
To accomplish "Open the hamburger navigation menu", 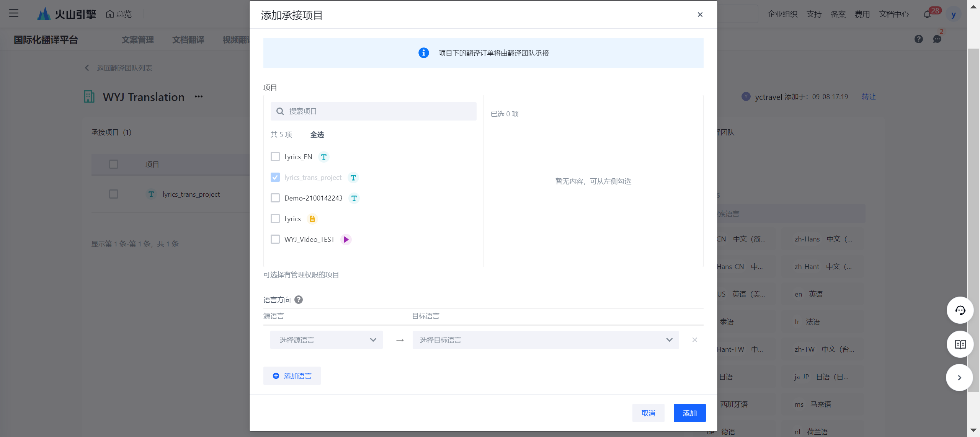I will coord(14,13).
